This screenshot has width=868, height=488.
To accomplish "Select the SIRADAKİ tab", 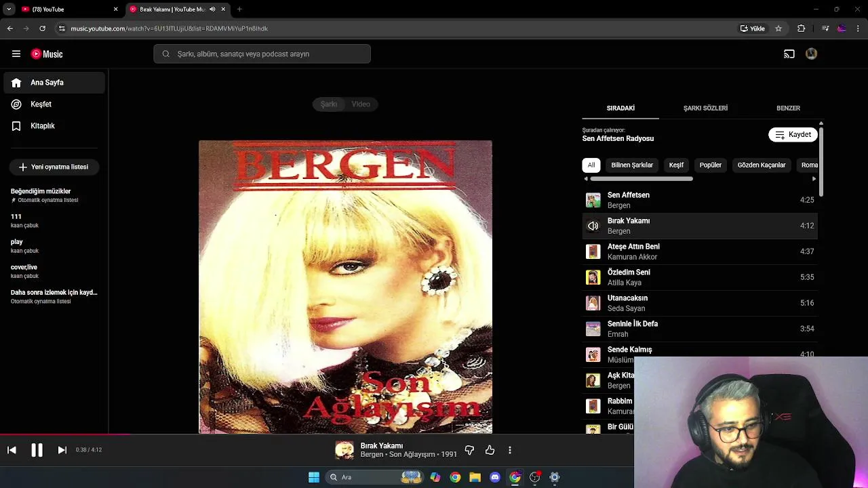I will [620, 108].
